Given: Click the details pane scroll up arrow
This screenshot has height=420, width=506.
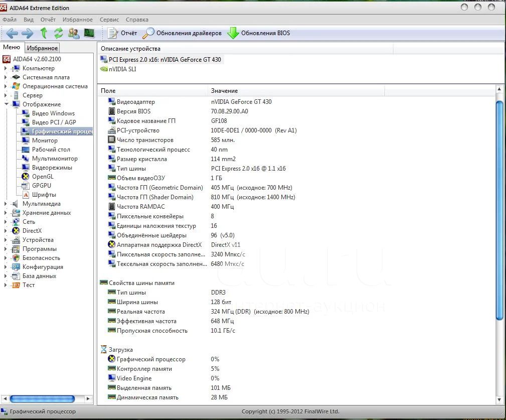Looking at the screenshot, I should [x=499, y=89].
